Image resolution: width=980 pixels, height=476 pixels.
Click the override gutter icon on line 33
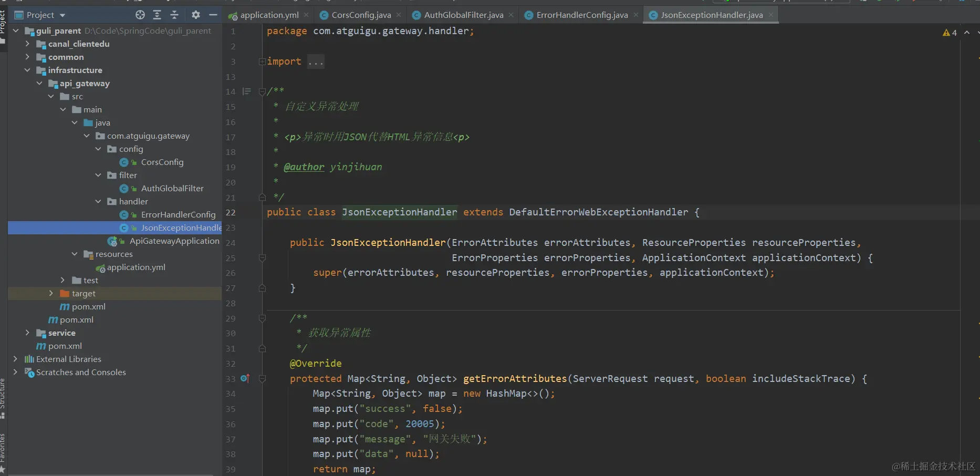245,378
